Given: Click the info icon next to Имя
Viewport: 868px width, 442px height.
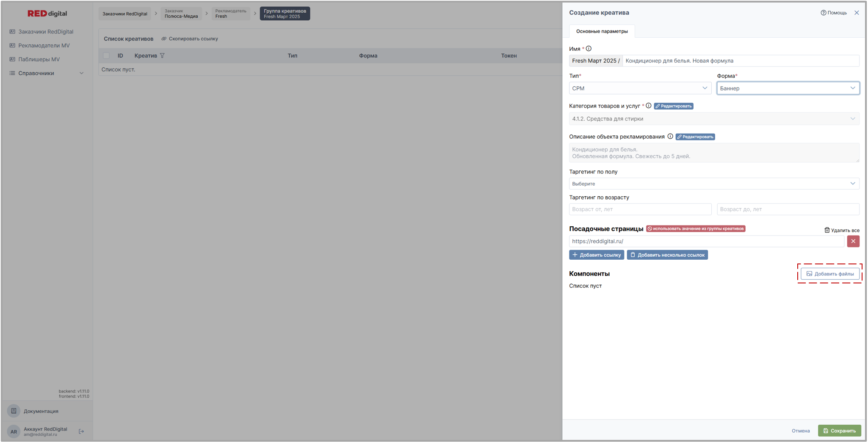Looking at the screenshot, I should click(x=589, y=49).
